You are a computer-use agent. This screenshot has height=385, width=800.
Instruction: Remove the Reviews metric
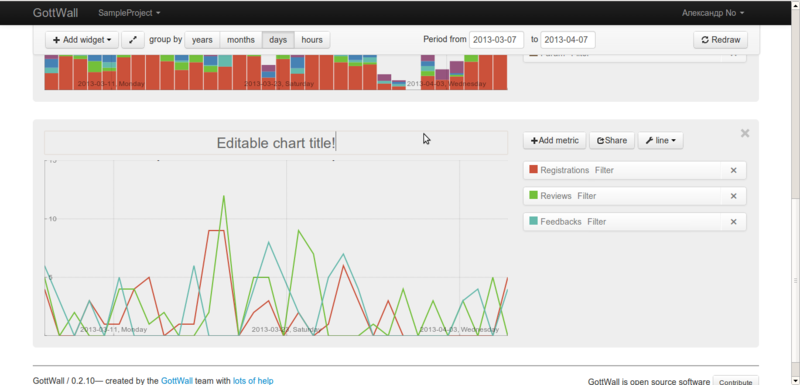(734, 196)
